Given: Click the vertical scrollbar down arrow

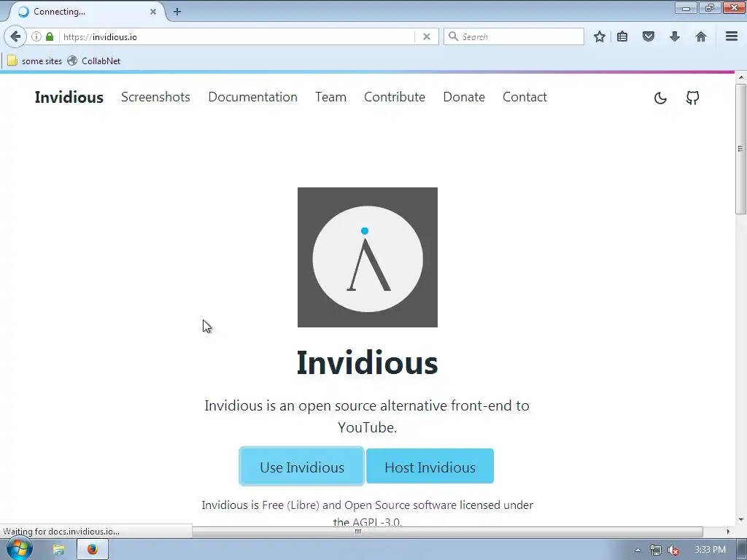Looking at the screenshot, I should point(740,520).
